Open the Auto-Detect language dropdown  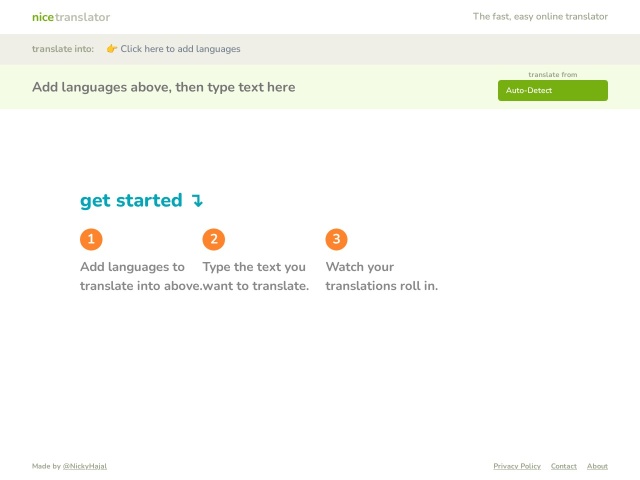click(553, 90)
